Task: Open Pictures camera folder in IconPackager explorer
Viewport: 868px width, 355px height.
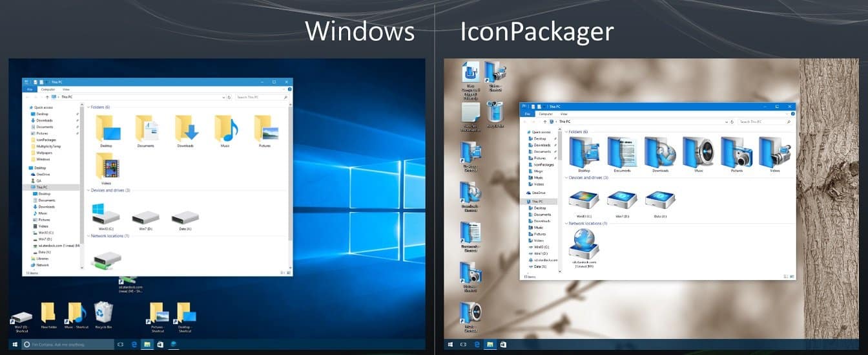Action: click(736, 154)
